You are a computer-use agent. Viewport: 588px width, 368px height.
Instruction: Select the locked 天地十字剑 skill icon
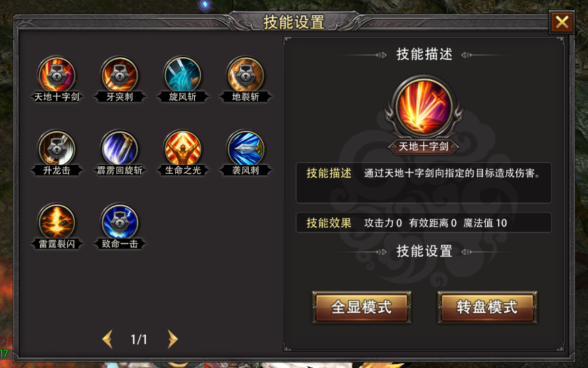click(57, 76)
